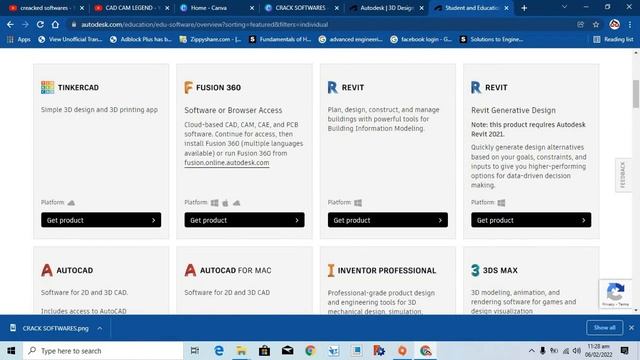Open a new browser tab

(524, 8)
